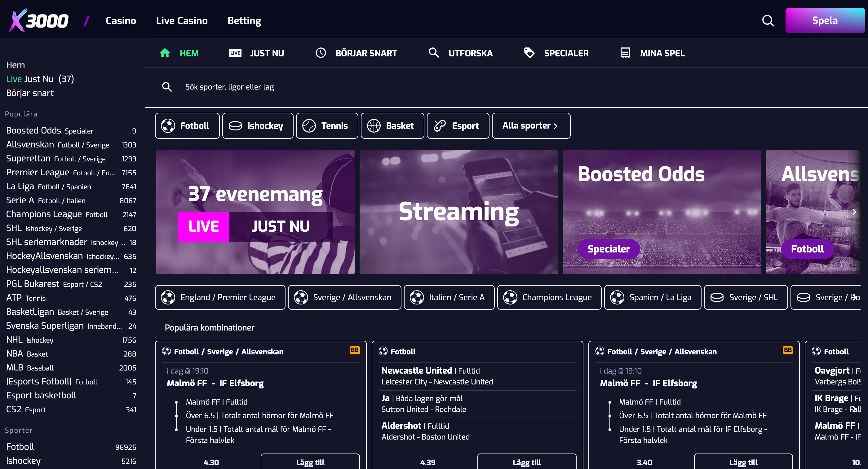Click the magnifier icon beside UTFORSKA
The width and height of the screenshot is (868, 469).
pyautogui.click(x=434, y=53)
